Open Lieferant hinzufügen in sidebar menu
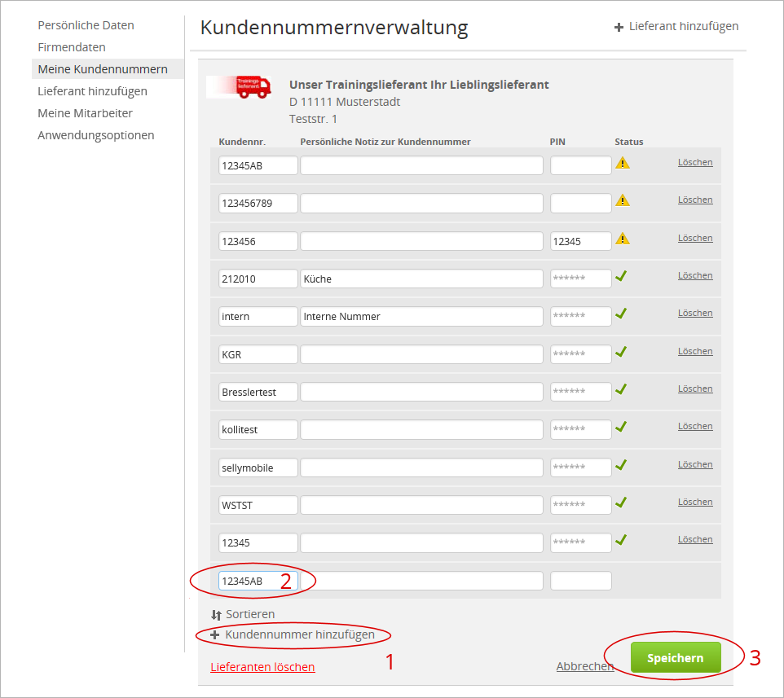784x698 pixels. [x=93, y=91]
